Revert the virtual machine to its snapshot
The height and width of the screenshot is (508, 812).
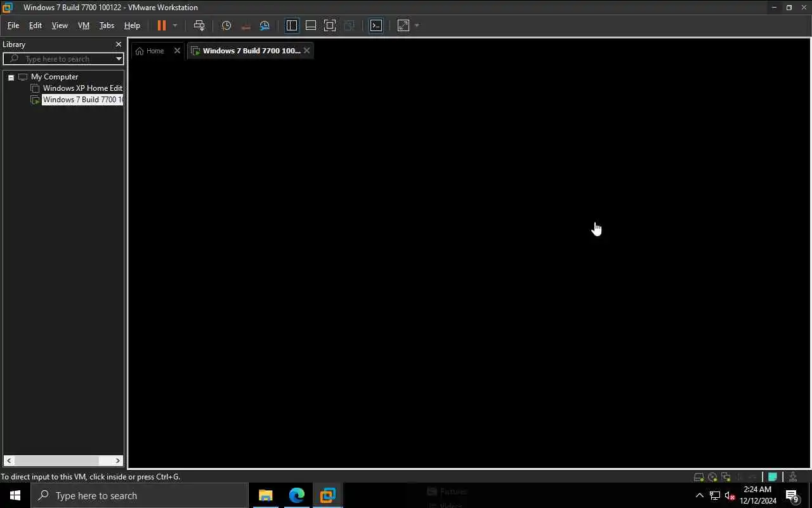(x=246, y=25)
